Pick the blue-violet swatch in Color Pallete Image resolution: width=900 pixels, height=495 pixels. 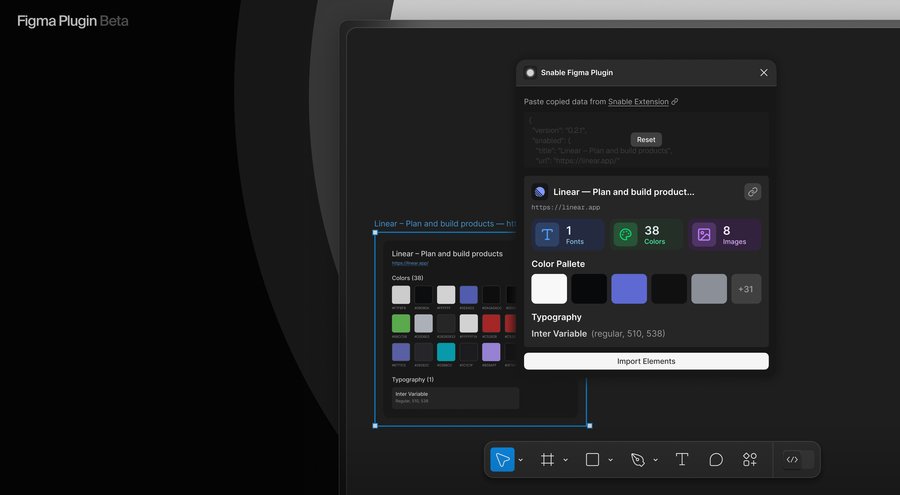[629, 289]
